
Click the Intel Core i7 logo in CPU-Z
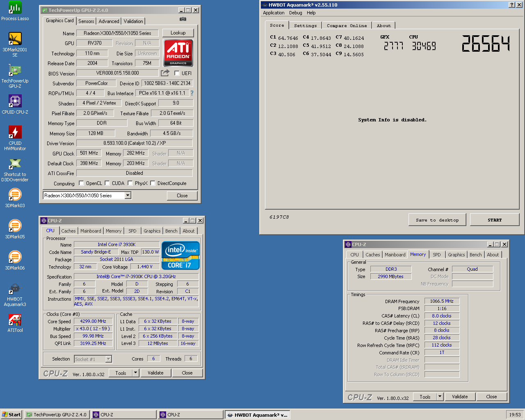pyautogui.click(x=180, y=255)
